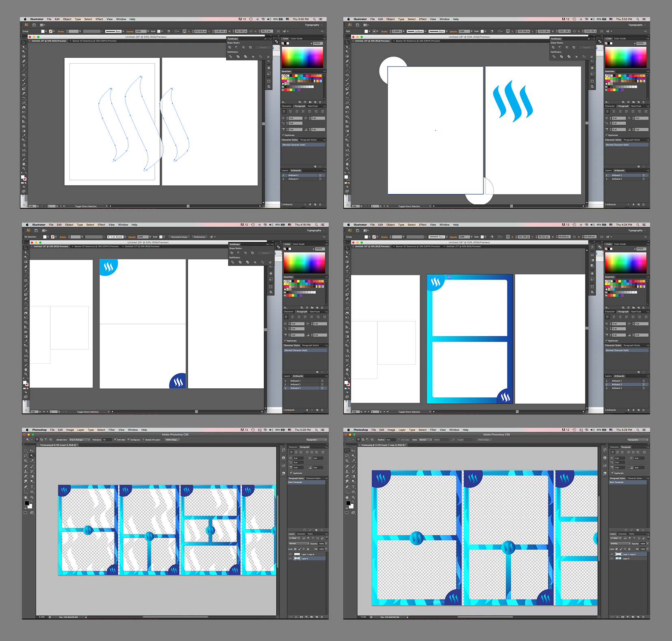672x641 pixels.
Task: Open Overlay blend mode dropdown in 5:29 PM Photoshop
Action: [620, 544]
